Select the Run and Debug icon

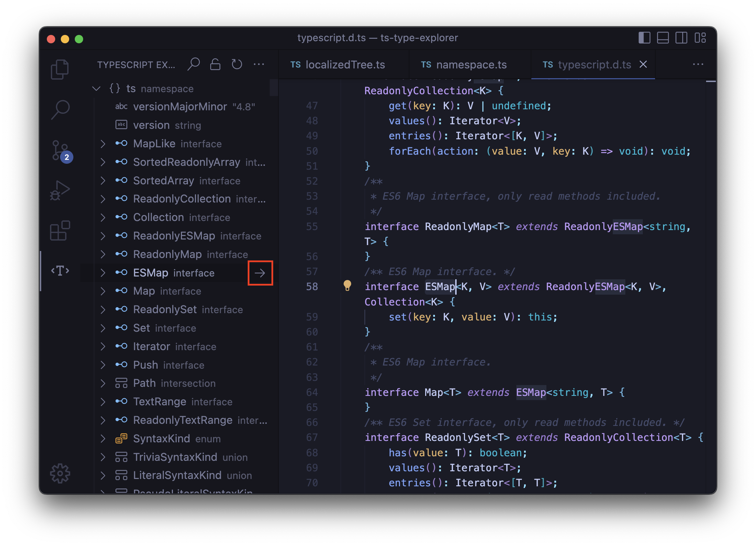pyautogui.click(x=59, y=190)
